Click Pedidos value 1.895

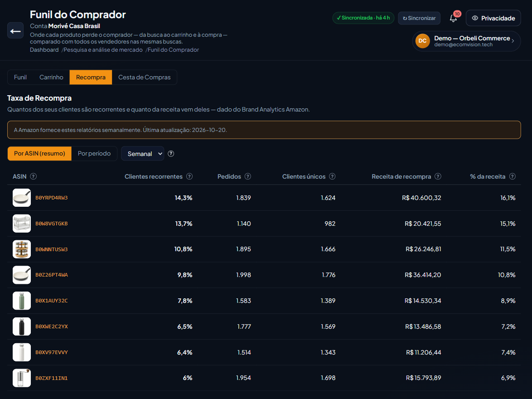pyautogui.click(x=244, y=249)
